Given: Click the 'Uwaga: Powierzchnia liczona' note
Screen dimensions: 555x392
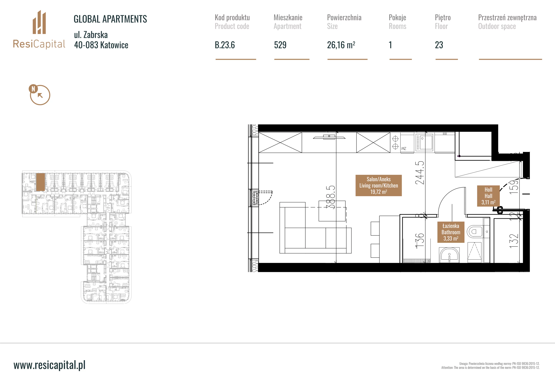Looking at the screenshot, I should [499, 364].
